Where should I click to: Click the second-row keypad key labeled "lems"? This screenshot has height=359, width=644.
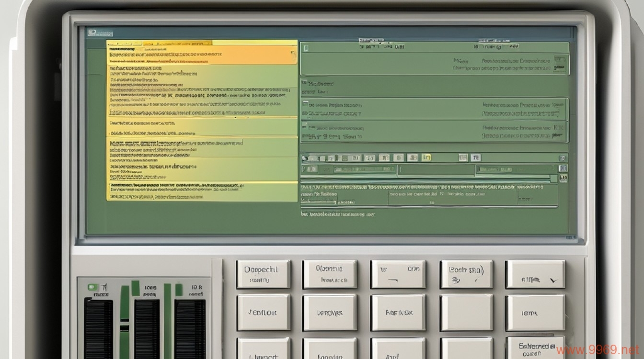tap(536, 313)
